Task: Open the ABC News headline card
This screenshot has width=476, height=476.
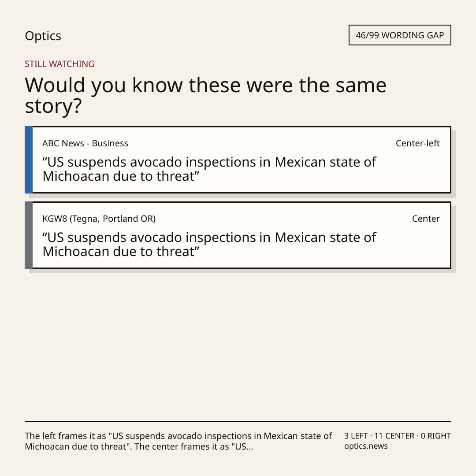Action: (x=238, y=160)
